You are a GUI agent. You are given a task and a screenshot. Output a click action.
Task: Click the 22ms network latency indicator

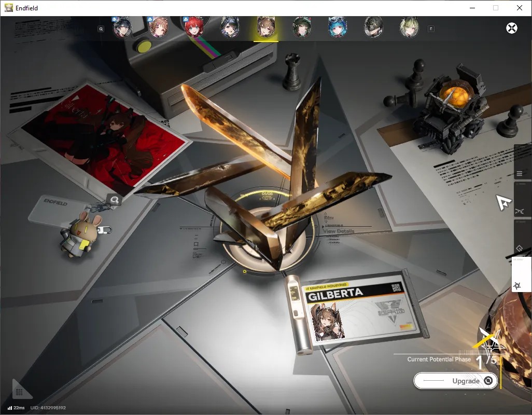click(16, 408)
